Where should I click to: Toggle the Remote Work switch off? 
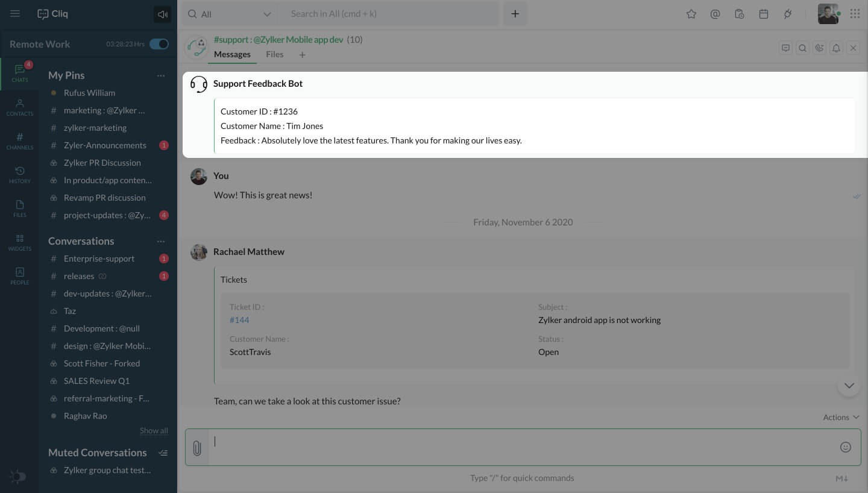(x=159, y=44)
